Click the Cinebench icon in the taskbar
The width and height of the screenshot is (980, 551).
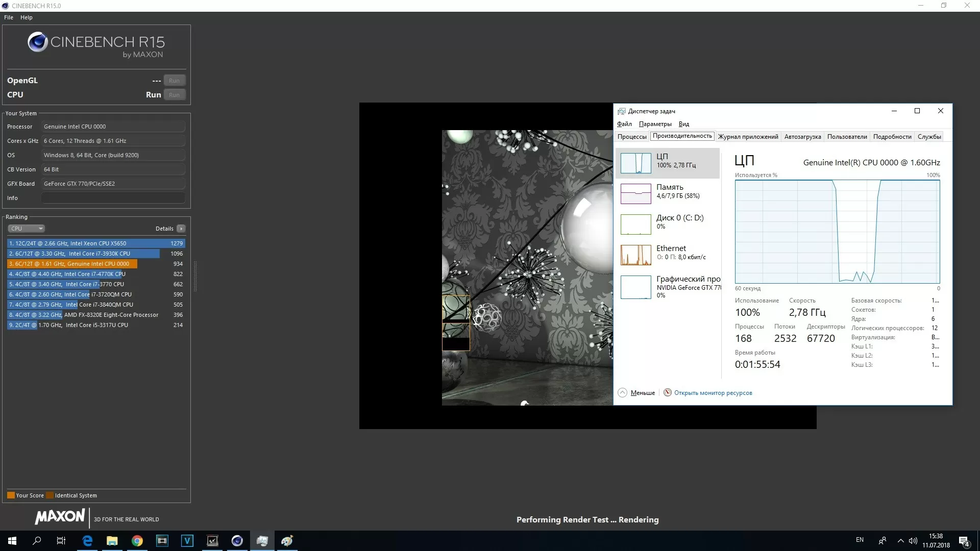(237, 541)
